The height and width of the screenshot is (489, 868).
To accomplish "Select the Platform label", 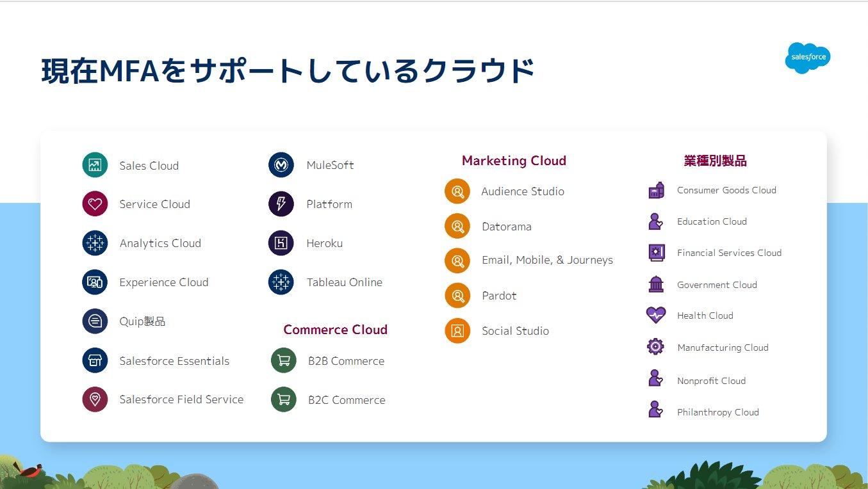I will tap(329, 204).
